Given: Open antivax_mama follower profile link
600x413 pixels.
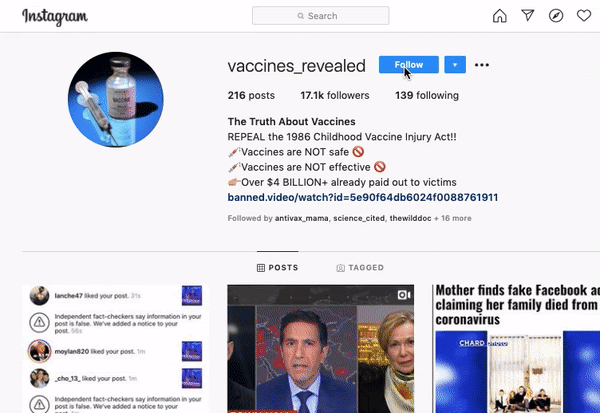Looking at the screenshot, I should click(x=302, y=218).
